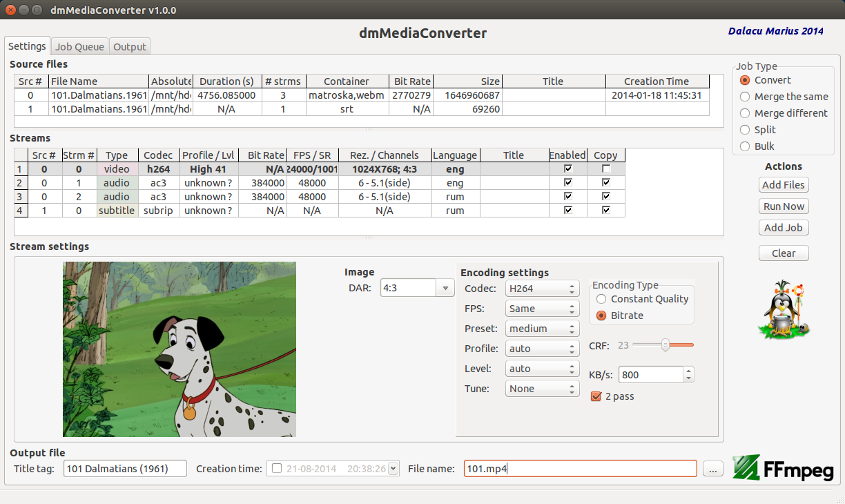Click the High 41 profile cell

[208, 169]
